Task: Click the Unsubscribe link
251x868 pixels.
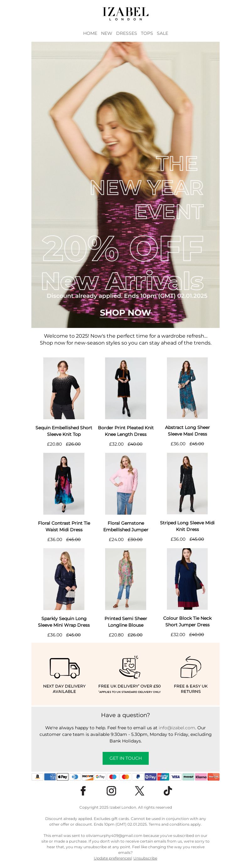Action: pyautogui.click(x=145, y=858)
